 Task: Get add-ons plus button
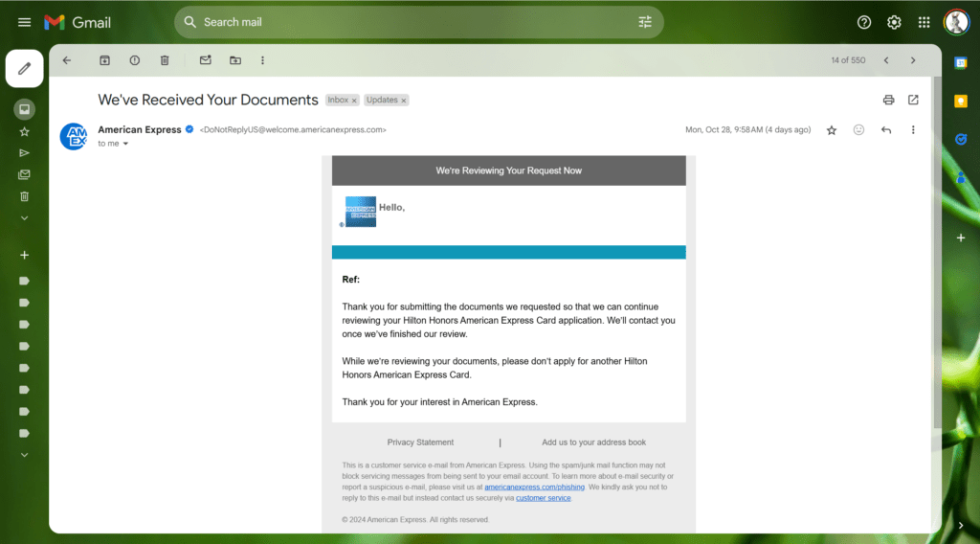961,238
